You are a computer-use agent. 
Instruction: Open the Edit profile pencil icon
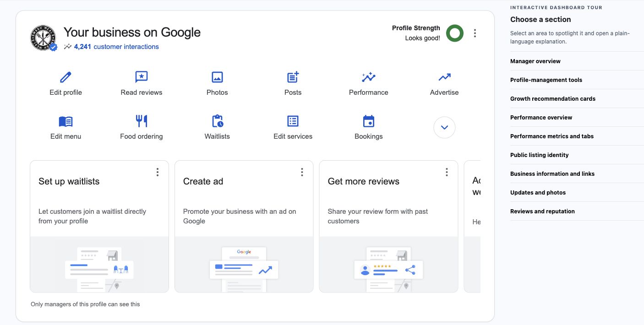[x=66, y=77]
